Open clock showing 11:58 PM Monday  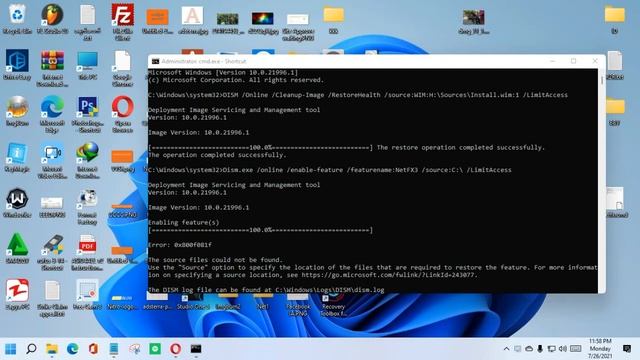pyautogui.click(x=600, y=348)
